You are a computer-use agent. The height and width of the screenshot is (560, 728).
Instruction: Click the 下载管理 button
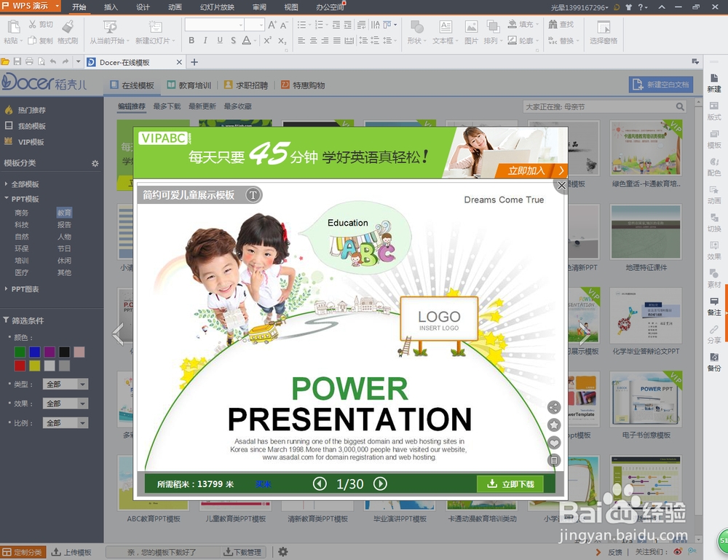coord(242,552)
